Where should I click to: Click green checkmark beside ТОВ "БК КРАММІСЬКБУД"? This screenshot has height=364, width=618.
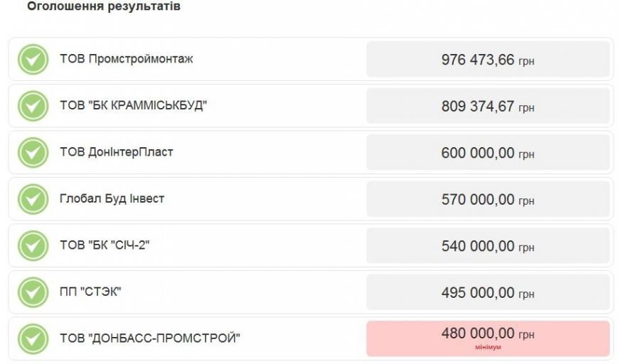tap(33, 106)
